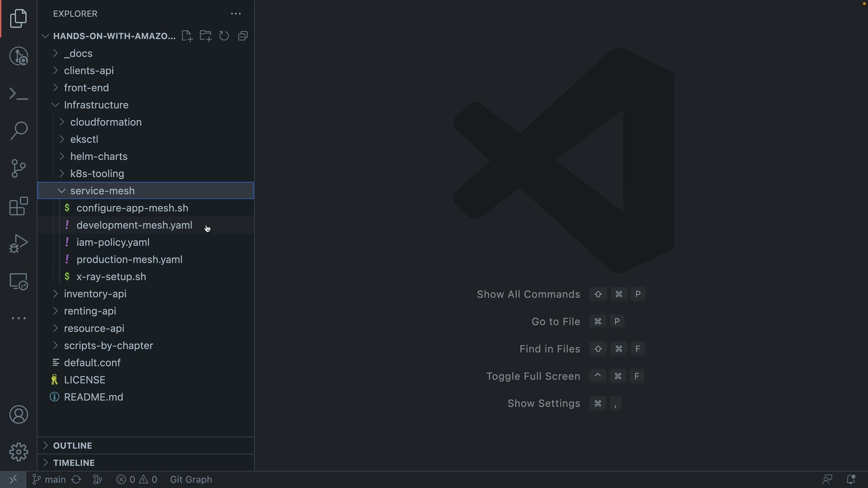Open the Search view in activity bar

(19, 131)
